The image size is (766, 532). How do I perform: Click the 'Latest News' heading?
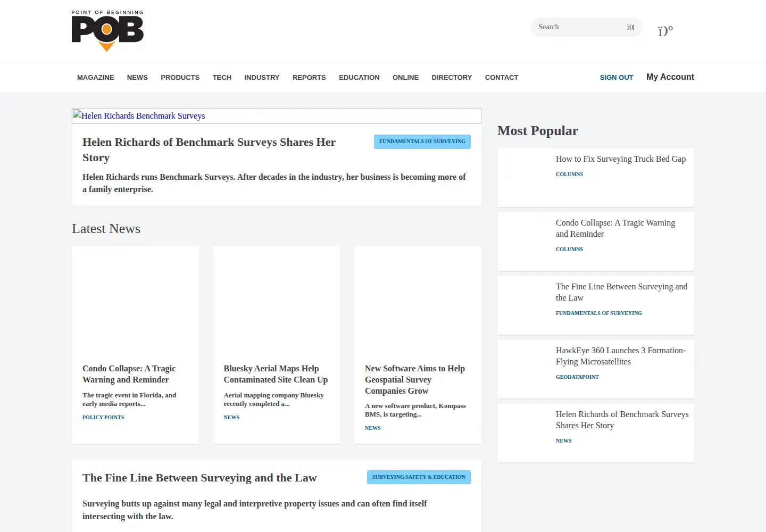(106, 229)
